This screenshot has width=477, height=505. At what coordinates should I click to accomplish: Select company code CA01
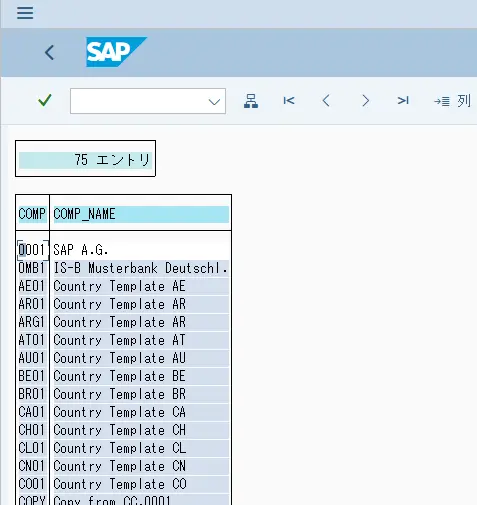pyautogui.click(x=32, y=412)
